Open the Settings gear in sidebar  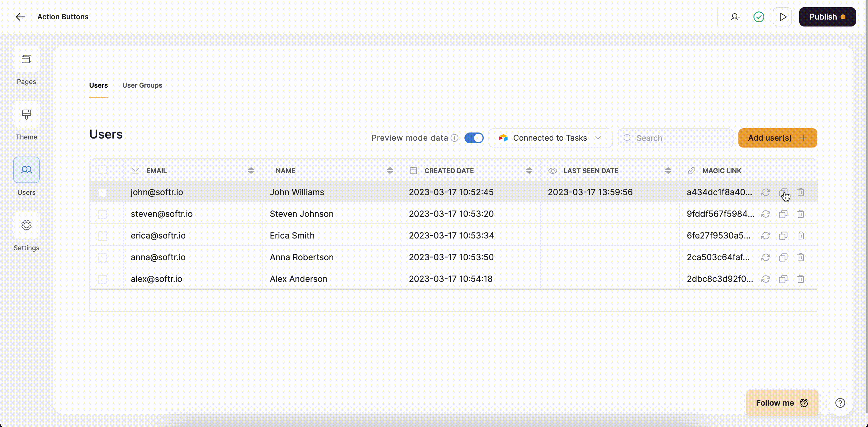(x=26, y=225)
